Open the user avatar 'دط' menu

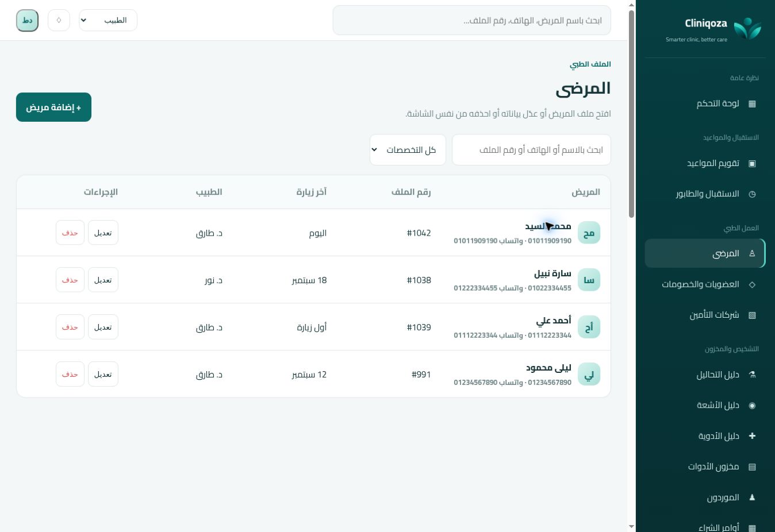click(27, 21)
